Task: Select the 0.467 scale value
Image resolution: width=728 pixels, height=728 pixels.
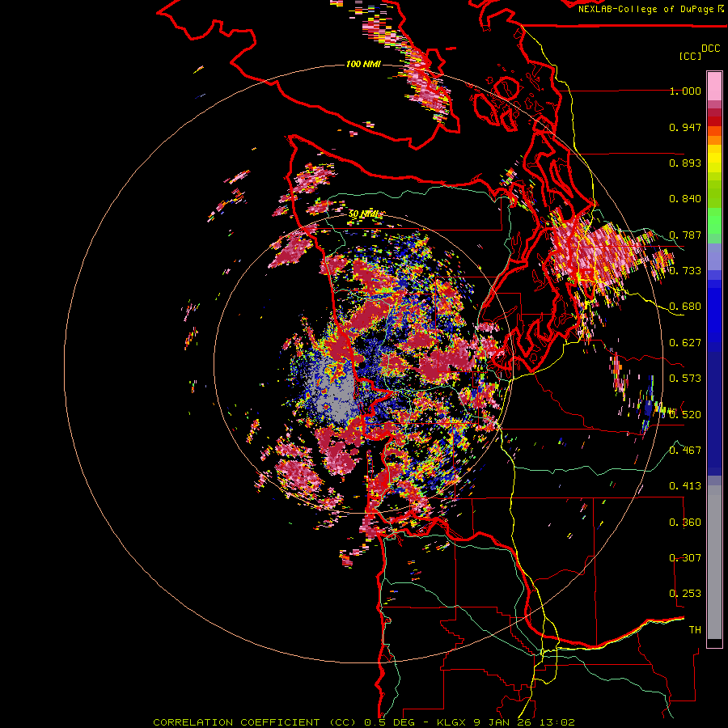Action: coord(685,451)
